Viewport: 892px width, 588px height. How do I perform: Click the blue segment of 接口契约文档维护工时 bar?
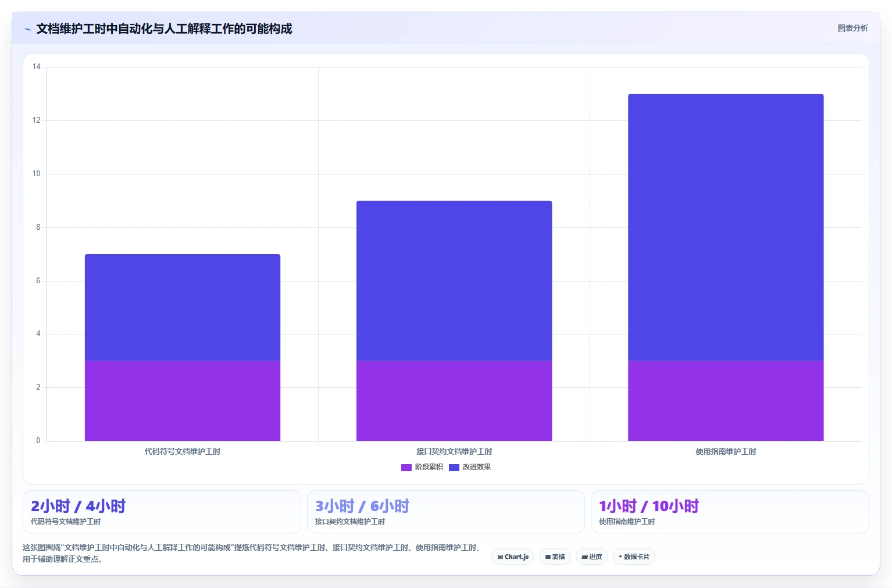tap(454, 280)
